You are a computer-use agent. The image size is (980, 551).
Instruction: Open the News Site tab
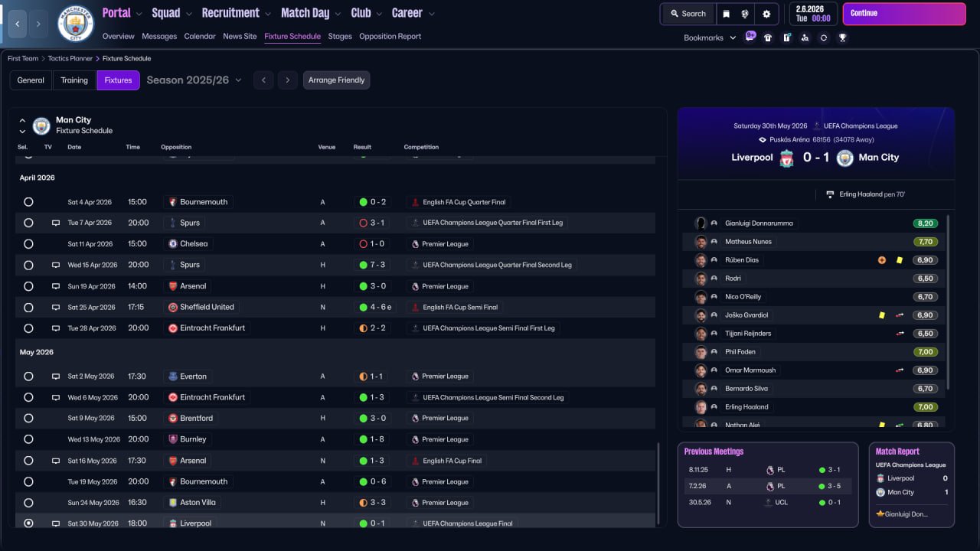(x=240, y=37)
